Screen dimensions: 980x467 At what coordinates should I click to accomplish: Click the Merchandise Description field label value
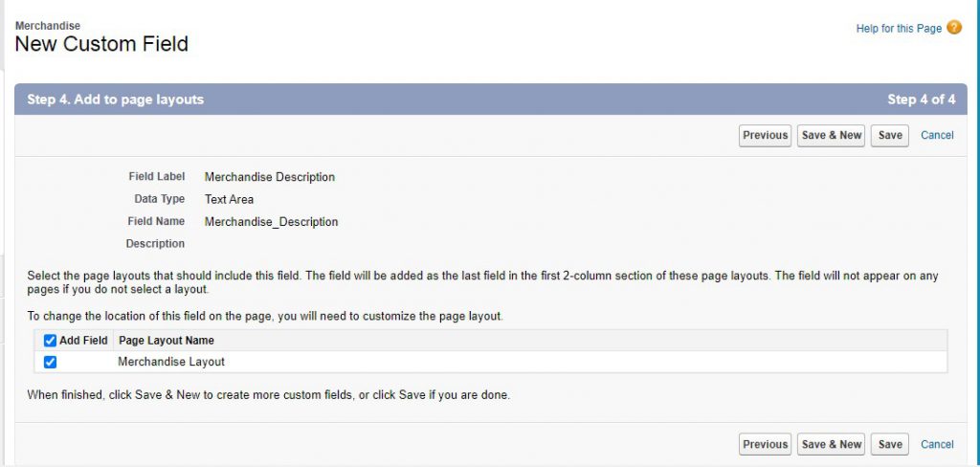click(270, 177)
